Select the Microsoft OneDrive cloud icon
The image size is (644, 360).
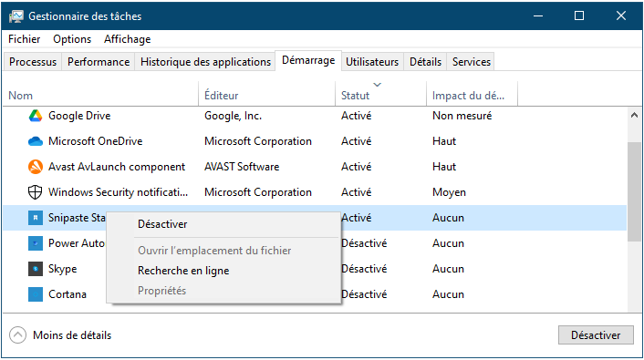pos(36,141)
